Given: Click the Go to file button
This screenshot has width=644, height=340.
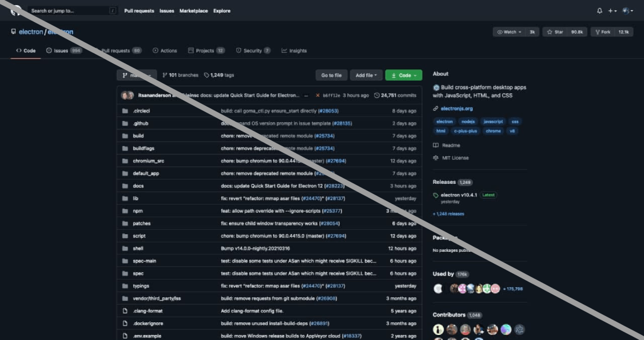Looking at the screenshot, I should coord(331,75).
